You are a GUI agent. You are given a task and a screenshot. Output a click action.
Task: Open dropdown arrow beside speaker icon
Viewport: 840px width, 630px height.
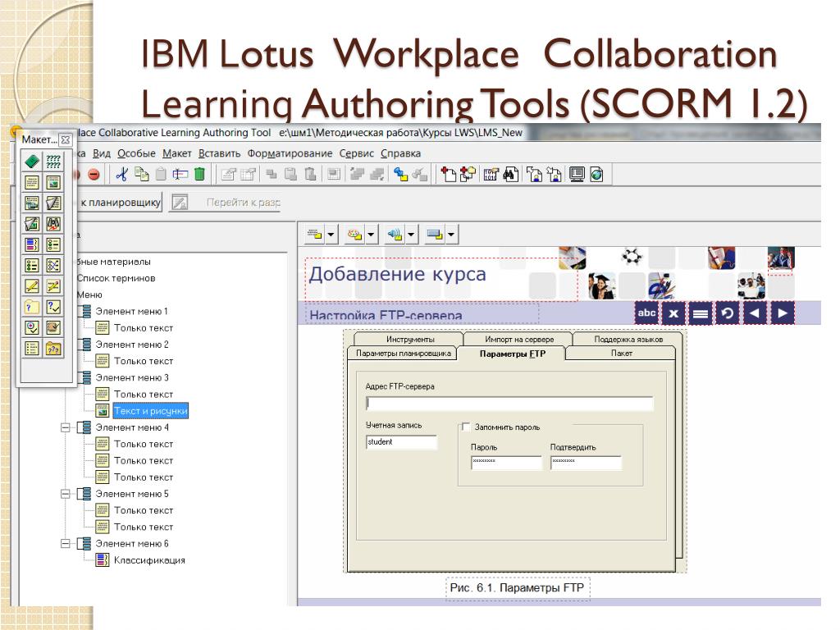(x=411, y=234)
